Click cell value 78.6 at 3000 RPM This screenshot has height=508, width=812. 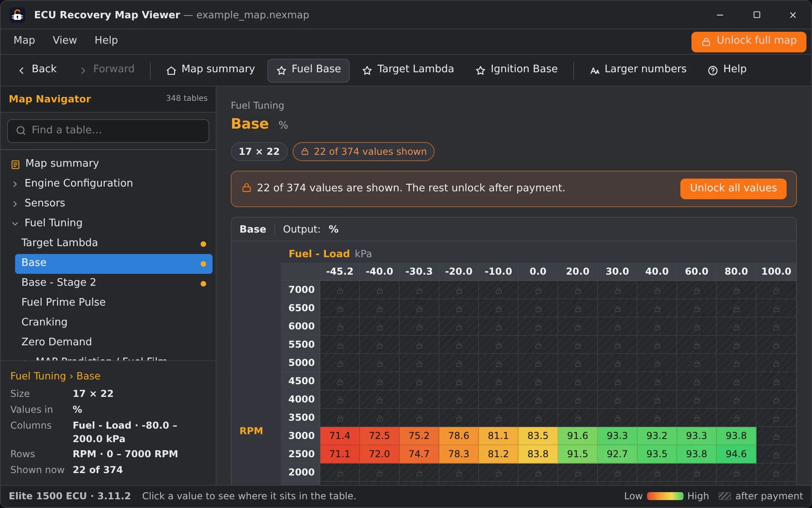[459, 436]
